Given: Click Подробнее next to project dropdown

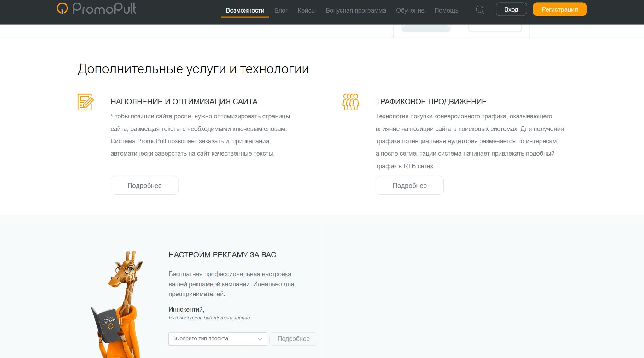Looking at the screenshot, I should tap(293, 339).
